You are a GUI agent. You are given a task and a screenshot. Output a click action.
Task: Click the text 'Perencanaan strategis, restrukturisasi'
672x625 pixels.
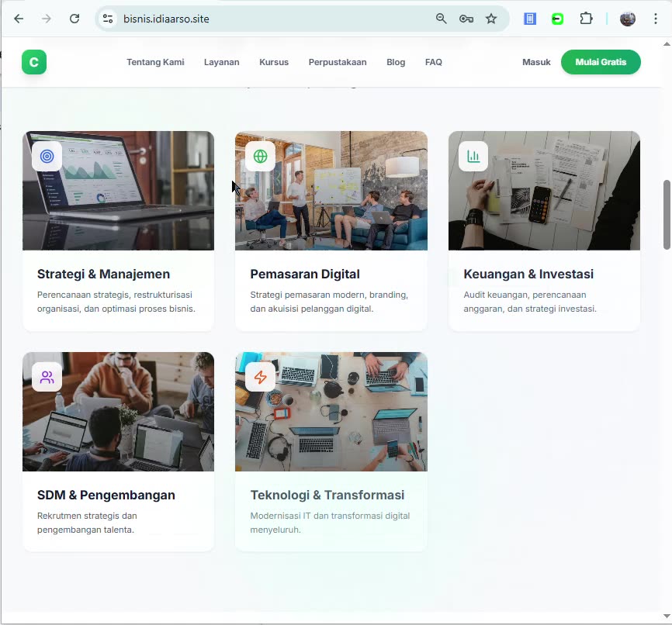coord(114,295)
